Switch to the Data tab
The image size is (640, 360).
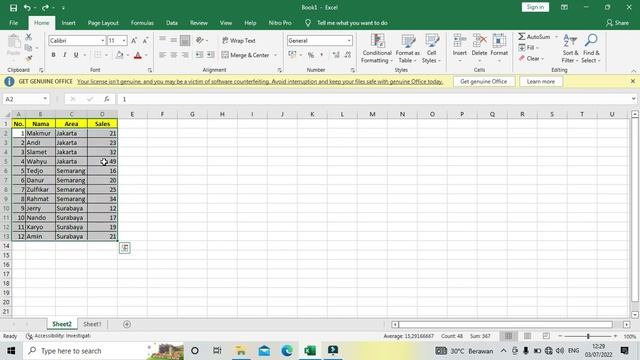(x=172, y=23)
